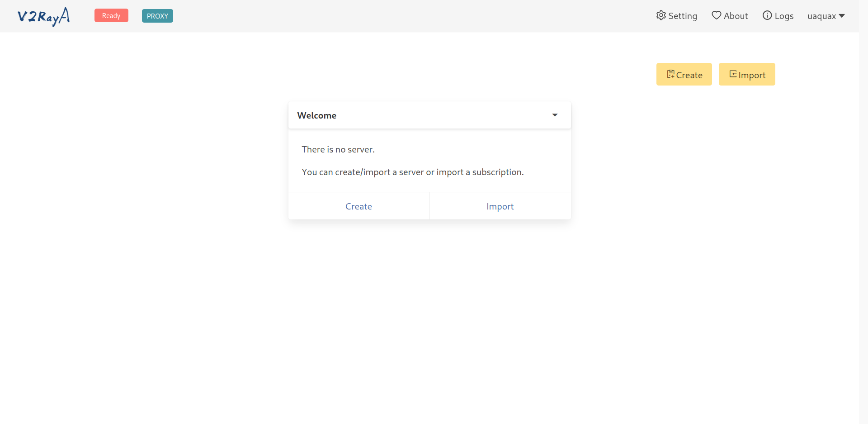Click the document icon on yellow Create button
The width and height of the screenshot is (868, 424).
click(x=670, y=74)
